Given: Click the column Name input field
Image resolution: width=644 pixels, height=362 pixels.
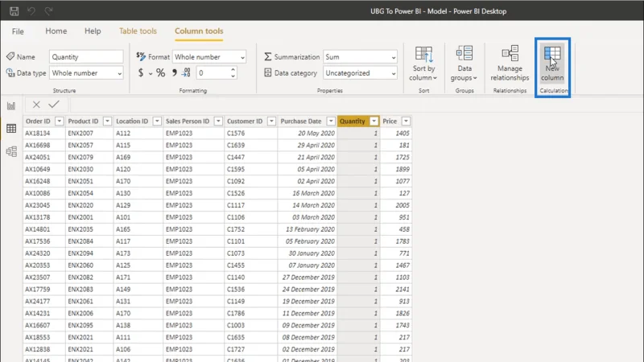Looking at the screenshot, I should click(86, 57).
